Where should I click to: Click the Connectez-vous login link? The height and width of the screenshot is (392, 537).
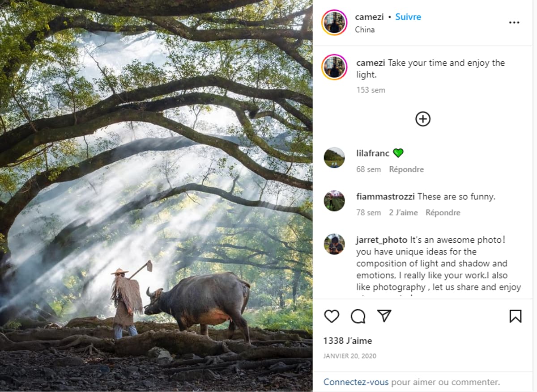point(356,382)
